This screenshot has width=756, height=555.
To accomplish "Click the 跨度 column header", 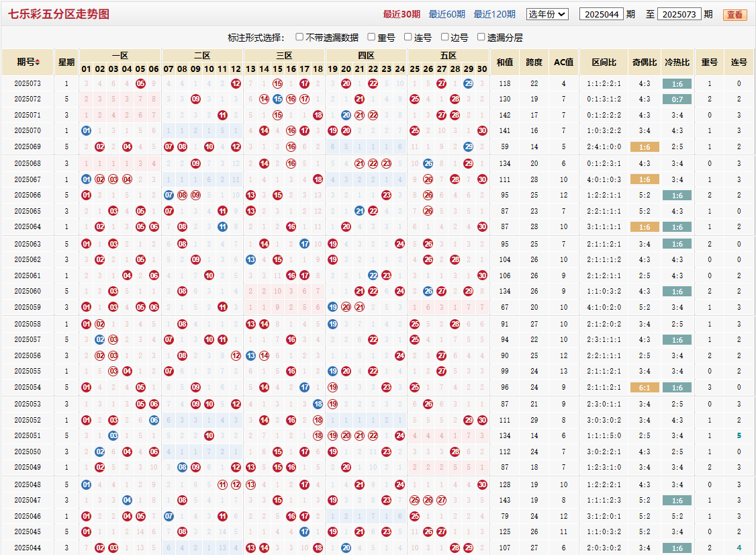I will [534, 62].
